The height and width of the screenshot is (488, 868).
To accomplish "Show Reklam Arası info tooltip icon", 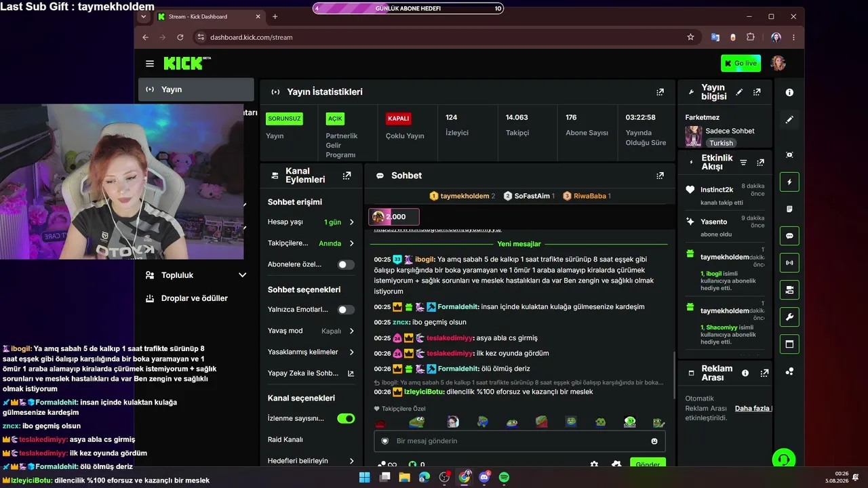I will coord(745,373).
